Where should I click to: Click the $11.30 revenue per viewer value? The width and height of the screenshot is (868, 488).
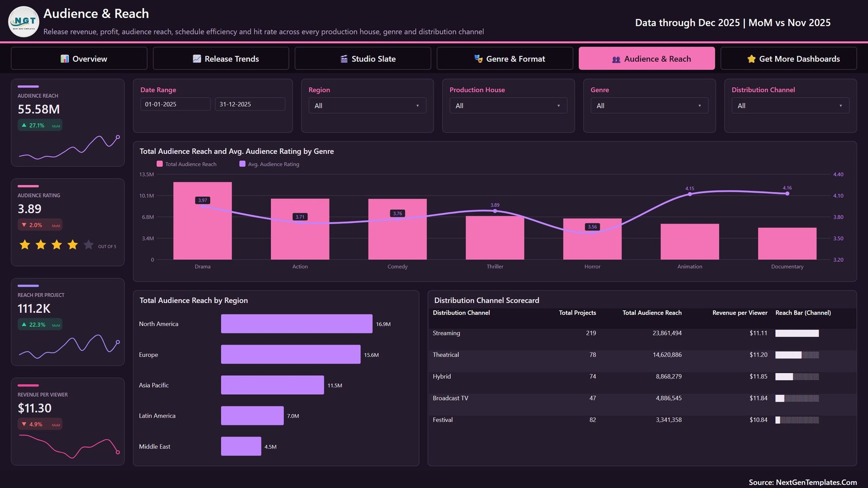(x=34, y=408)
